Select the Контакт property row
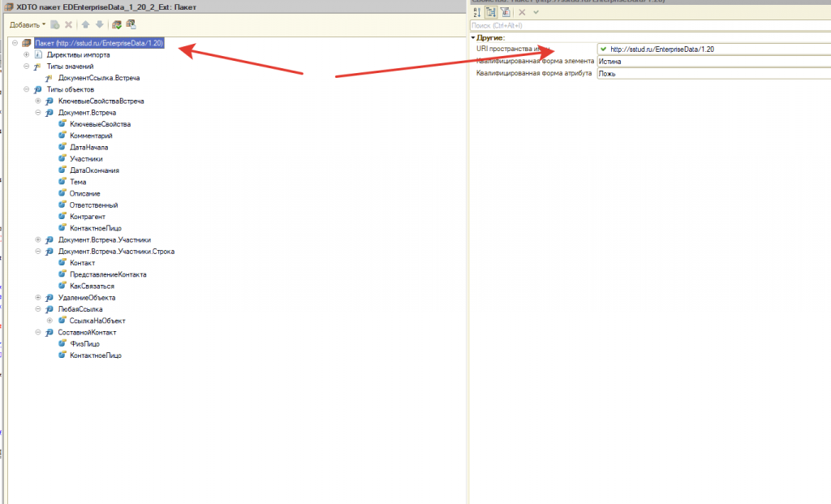This screenshot has width=831, height=504. pyautogui.click(x=83, y=263)
